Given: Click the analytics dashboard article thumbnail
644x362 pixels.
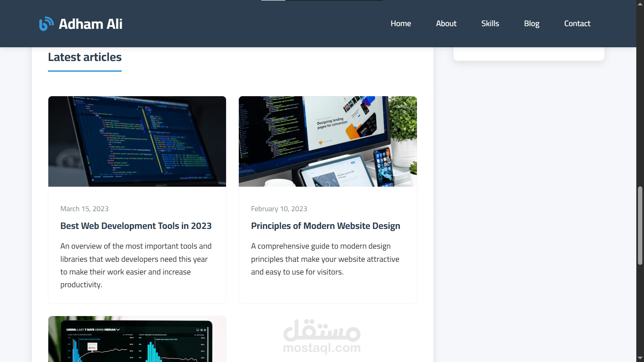Looking at the screenshot, I should pyautogui.click(x=137, y=339).
